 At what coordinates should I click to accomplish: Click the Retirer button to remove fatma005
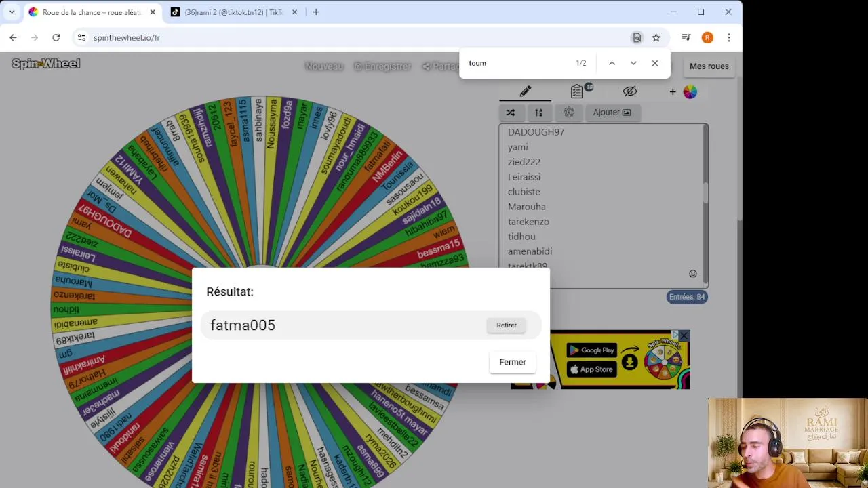tap(507, 325)
